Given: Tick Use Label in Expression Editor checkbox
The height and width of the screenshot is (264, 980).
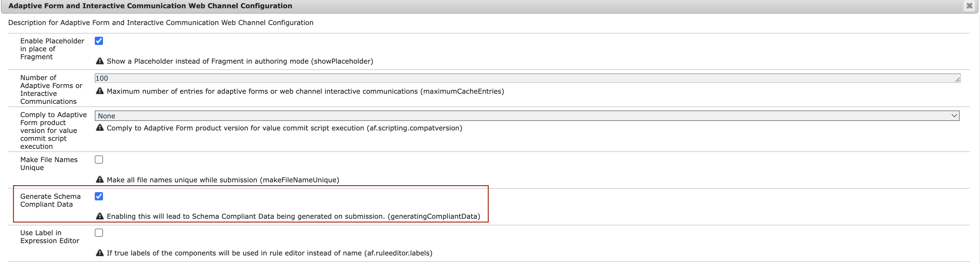Looking at the screenshot, I should (x=99, y=233).
